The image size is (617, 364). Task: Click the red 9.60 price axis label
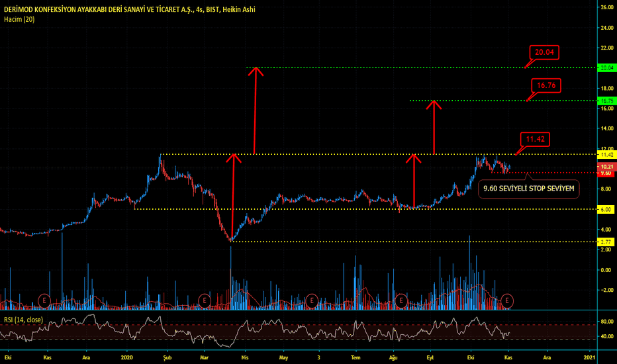pyautogui.click(x=606, y=173)
